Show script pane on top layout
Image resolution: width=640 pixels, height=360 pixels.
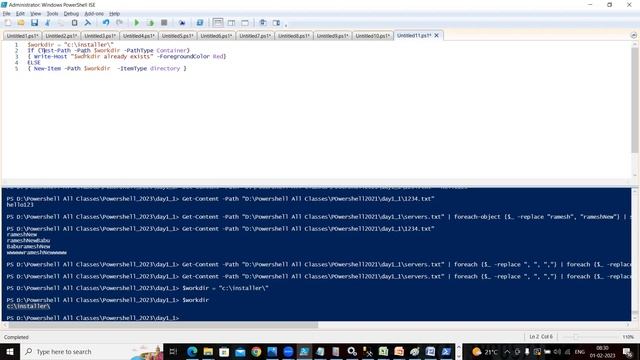218,23
